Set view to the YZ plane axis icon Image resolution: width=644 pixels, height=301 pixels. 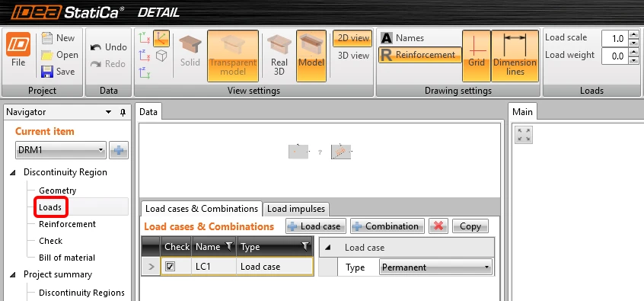145,72
